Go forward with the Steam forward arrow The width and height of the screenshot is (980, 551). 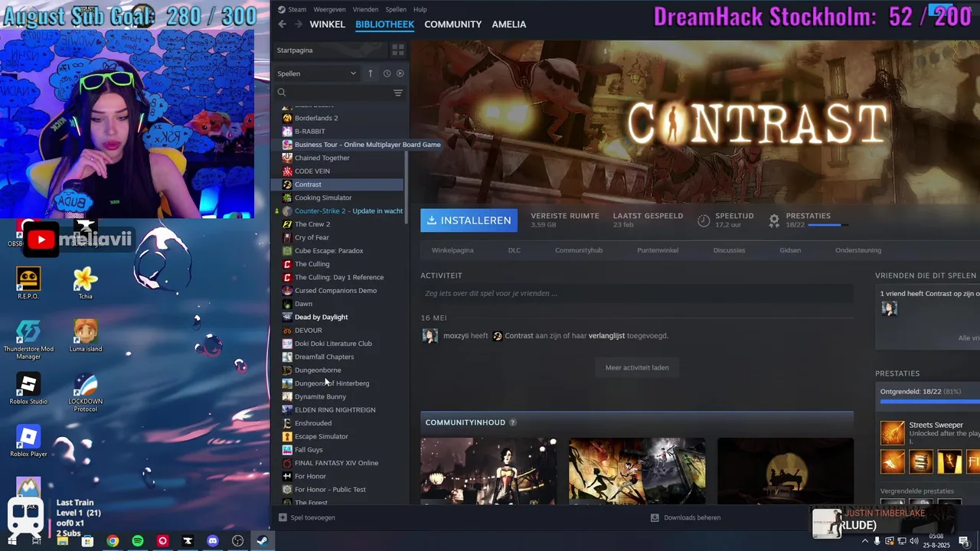pyautogui.click(x=299, y=24)
